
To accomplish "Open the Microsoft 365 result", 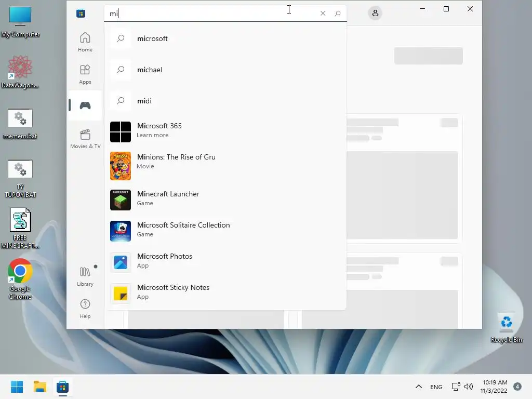I will coord(225,131).
